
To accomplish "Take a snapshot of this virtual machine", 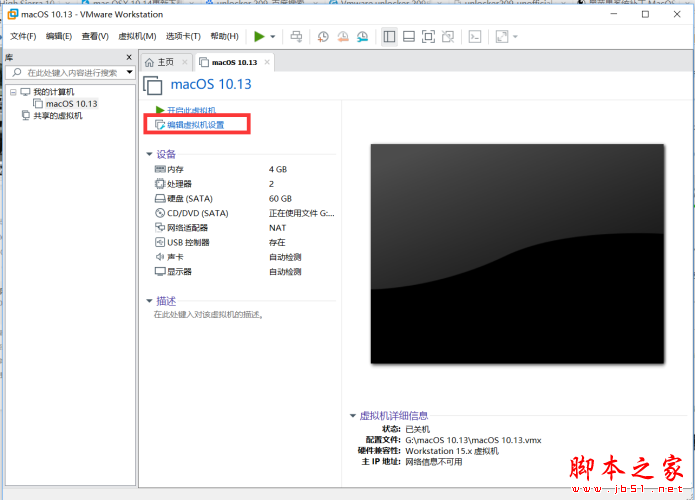I will (x=323, y=36).
